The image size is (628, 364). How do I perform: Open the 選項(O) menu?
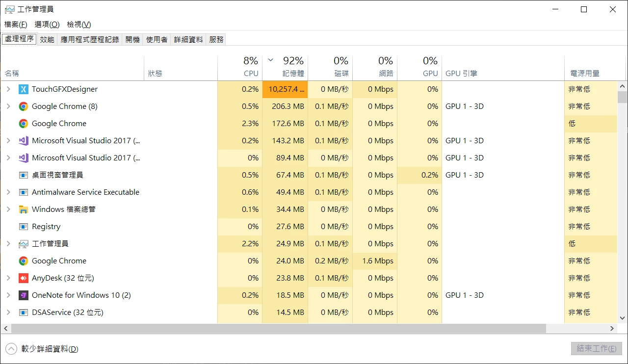[x=47, y=25]
